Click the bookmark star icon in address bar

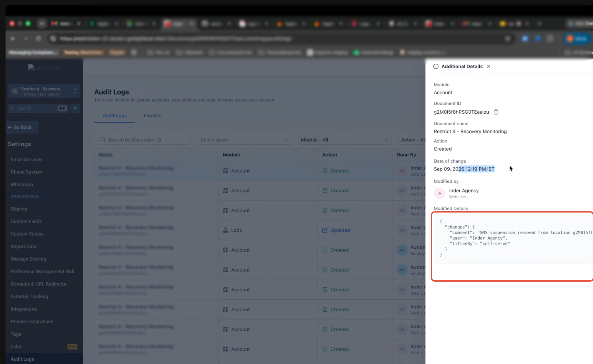[x=507, y=39]
